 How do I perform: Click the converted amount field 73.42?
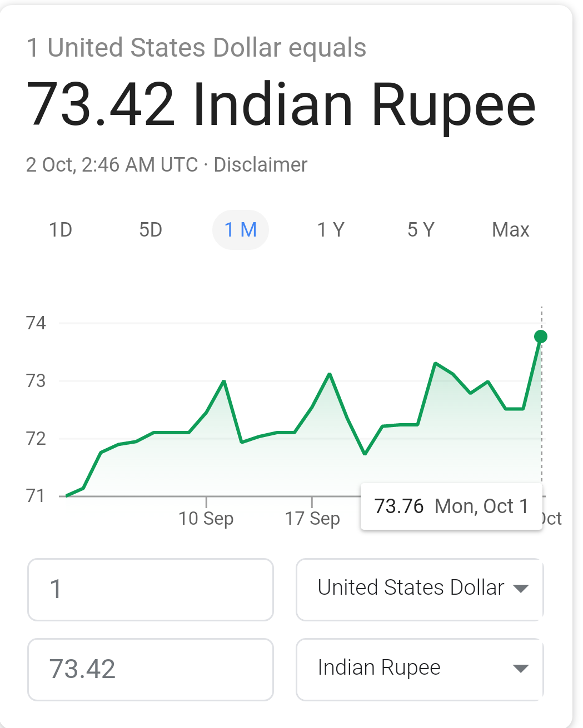tap(151, 669)
